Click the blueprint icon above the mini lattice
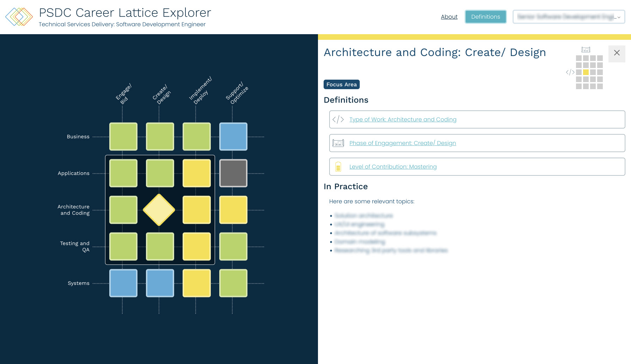 (586, 50)
